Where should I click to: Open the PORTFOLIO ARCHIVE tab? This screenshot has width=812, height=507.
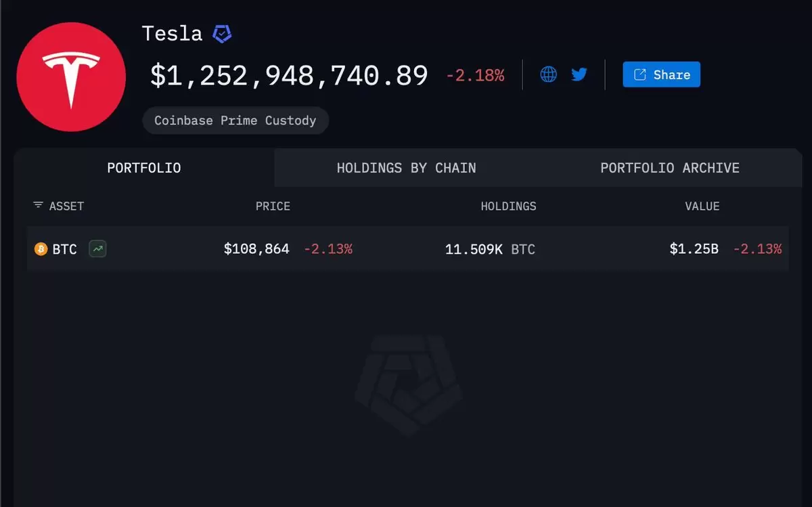[x=670, y=168]
